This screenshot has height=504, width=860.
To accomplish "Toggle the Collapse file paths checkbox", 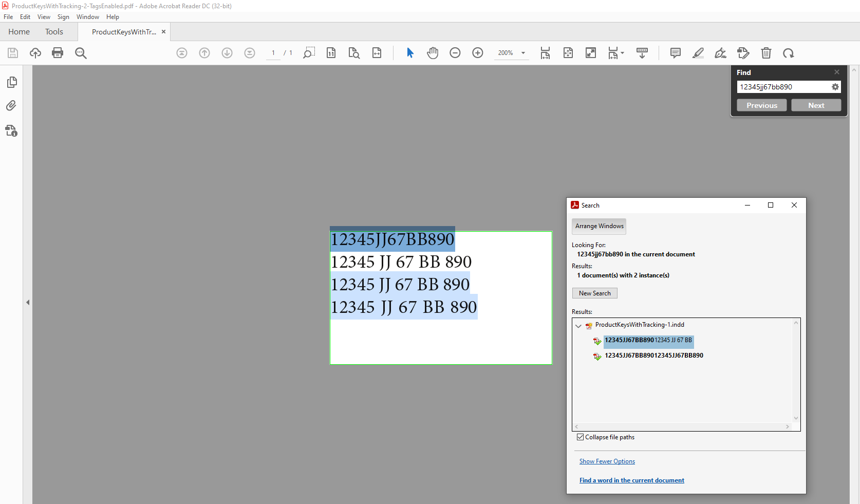I will (581, 437).
